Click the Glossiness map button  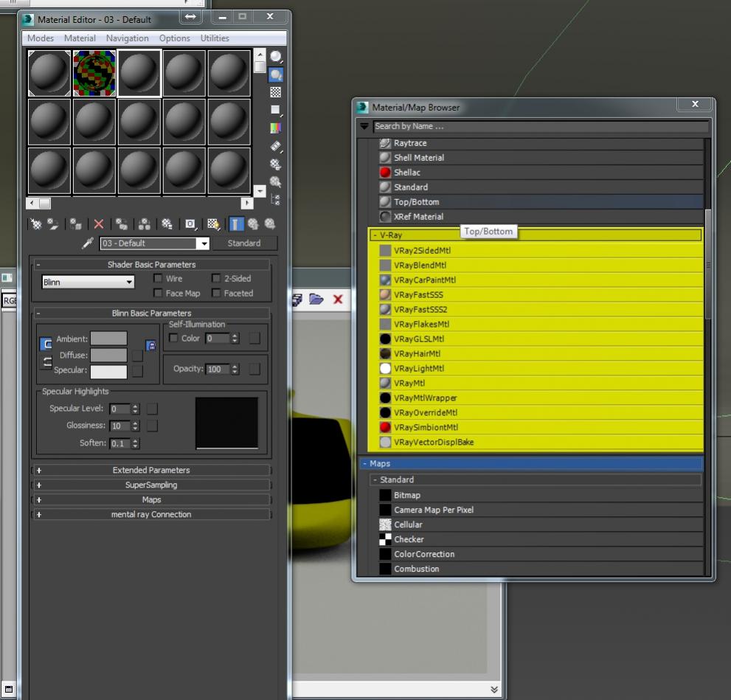152,426
